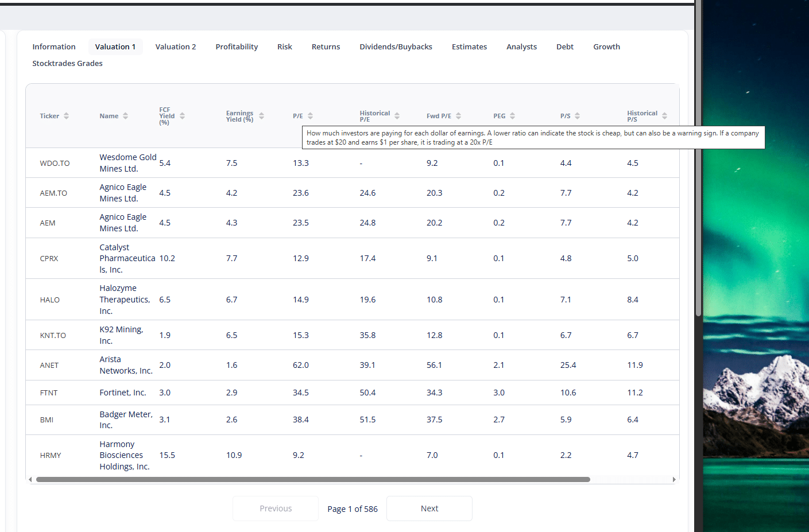Switch to the Valuation 2 tab
The image size is (809, 532).
point(175,47)
